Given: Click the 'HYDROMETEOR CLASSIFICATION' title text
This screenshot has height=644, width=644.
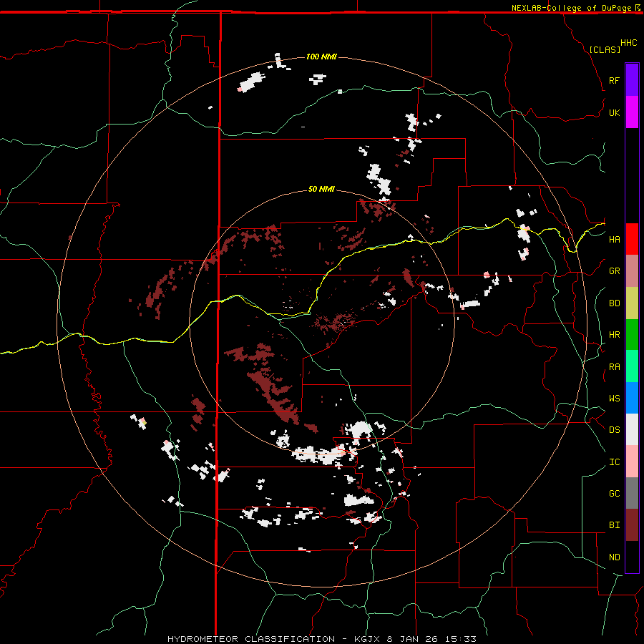Looking at the screenshot, I should [251, 639].
